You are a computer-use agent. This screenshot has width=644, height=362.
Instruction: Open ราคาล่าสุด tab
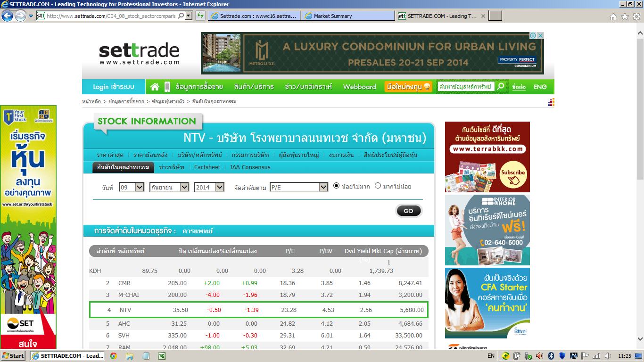110,155
